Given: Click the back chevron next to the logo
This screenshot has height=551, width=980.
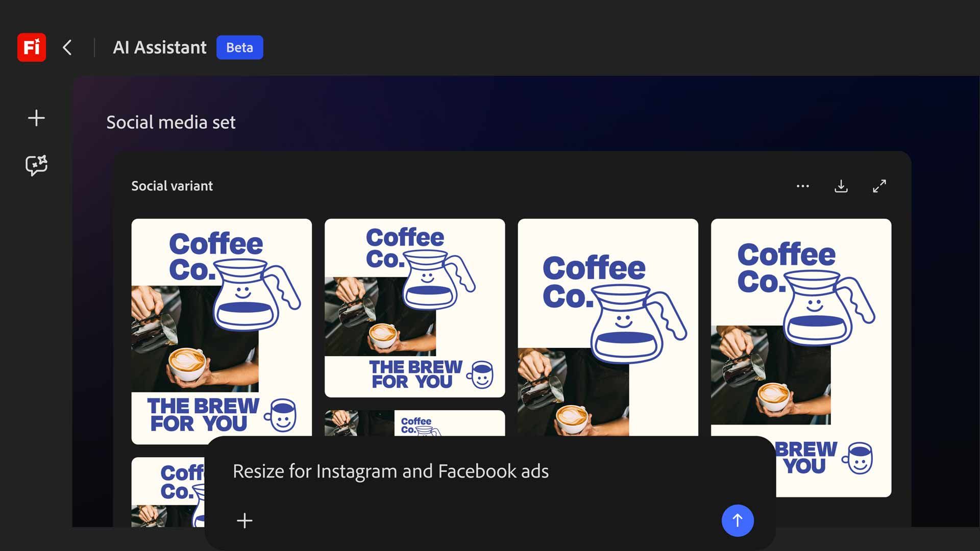Looking at the screenshot, I should click(67, 47).
